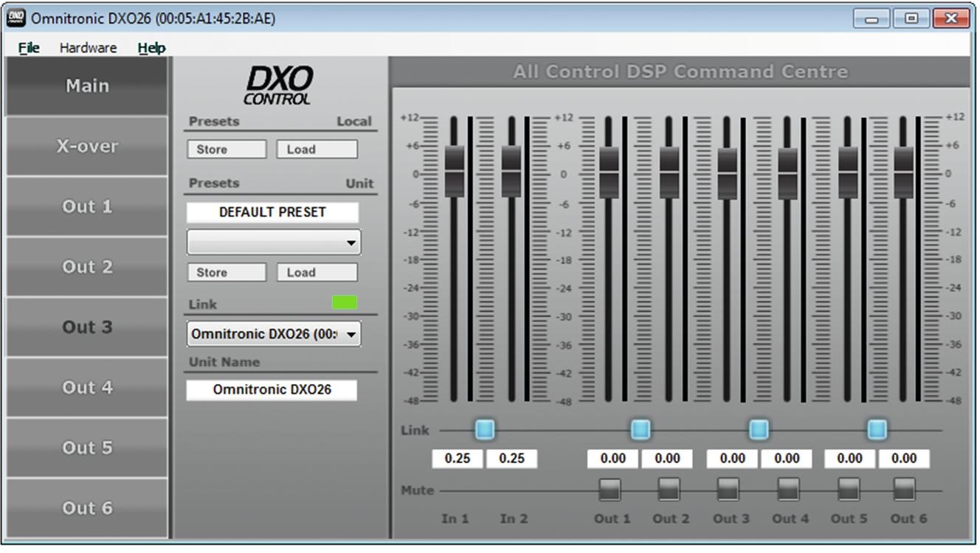Click the Out 6 fader knob
The image size is (980, 553).
tap(903, 173)
